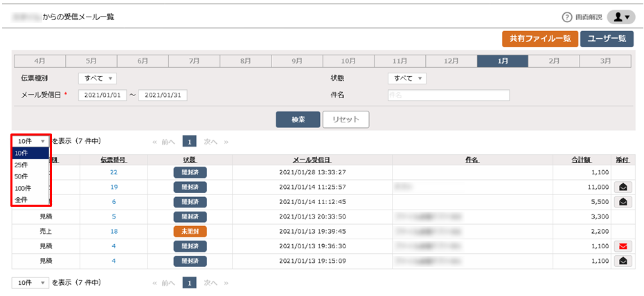Click the 未開封 status badge
The image size is (644, 296).
[x=190, y=232]
